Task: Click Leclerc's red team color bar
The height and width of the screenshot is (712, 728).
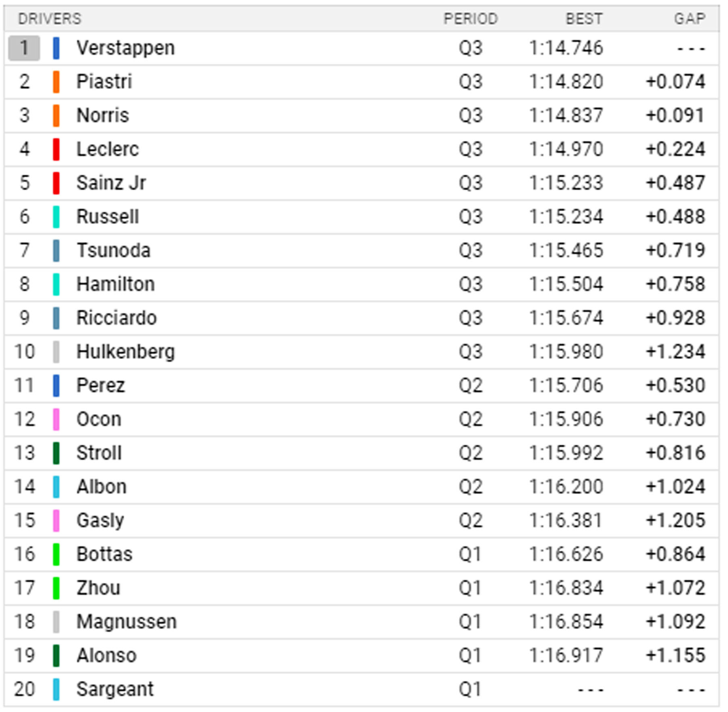Action: pyautogui.click(x=56, y=149)
